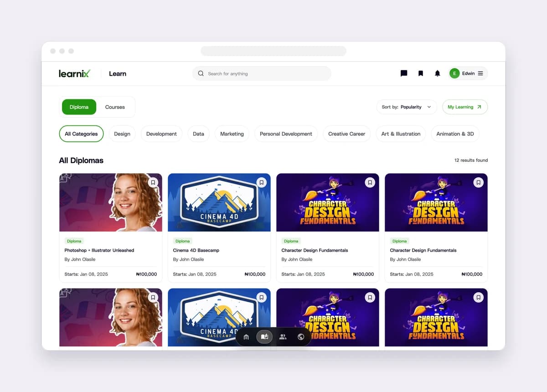The image size is (547, 392).
Task: Click the ₦100,000 price on Photoshop card
Action: (x=146, y=274)
